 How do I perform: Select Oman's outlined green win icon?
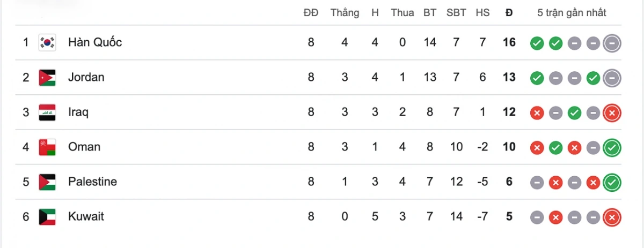coord(612,148)
